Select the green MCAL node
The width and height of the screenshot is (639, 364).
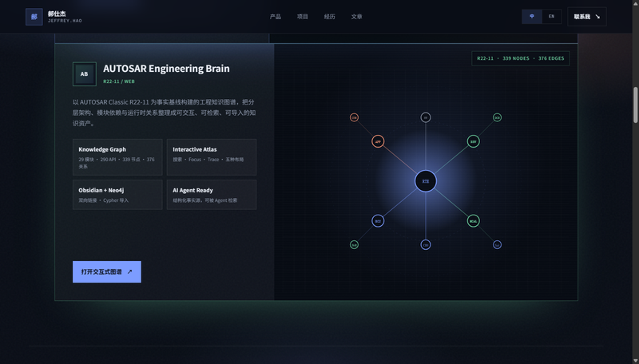pos(473,221)
